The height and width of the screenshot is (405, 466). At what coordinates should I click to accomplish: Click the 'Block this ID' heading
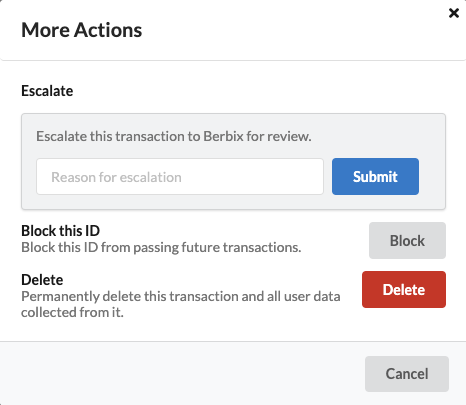[60, 231]
